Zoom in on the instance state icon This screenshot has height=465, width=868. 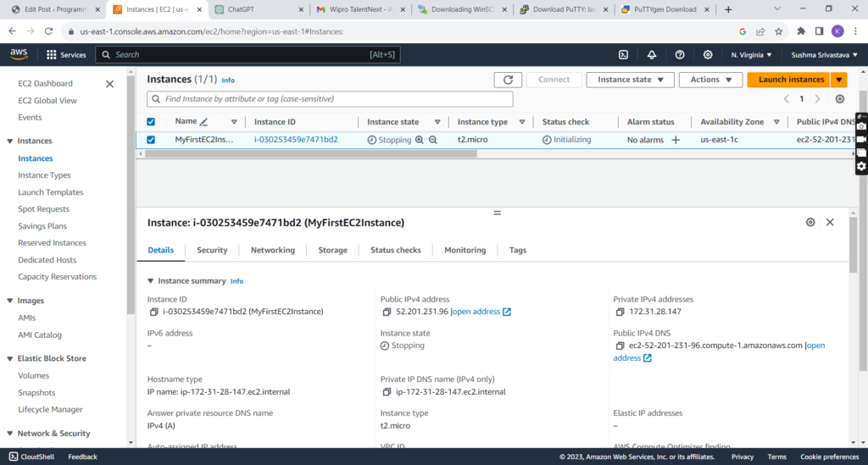coord(419,140)
